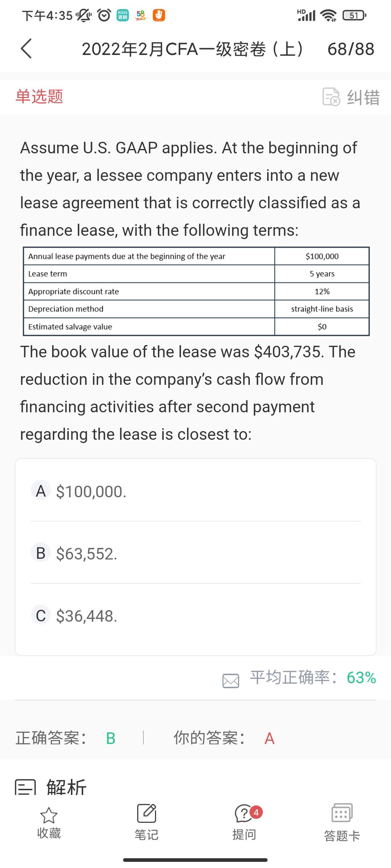Tap the home gesture bar
This screenshot has height=868, width=391.
pos(195,860)
